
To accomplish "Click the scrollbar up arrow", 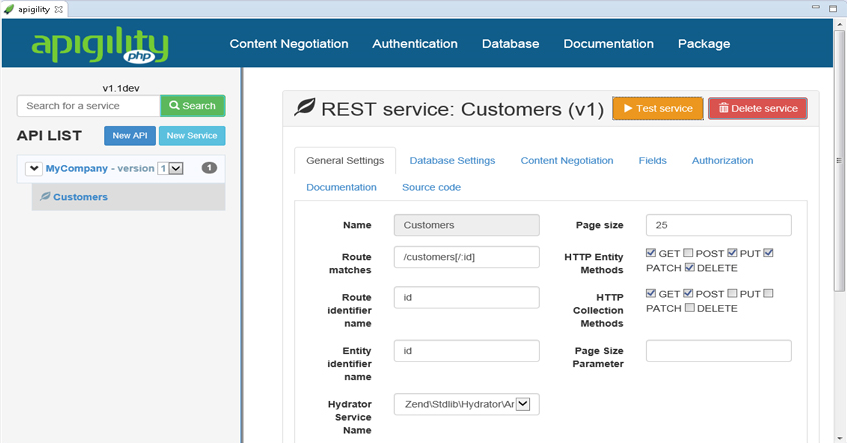I will (x=839, y=23).
